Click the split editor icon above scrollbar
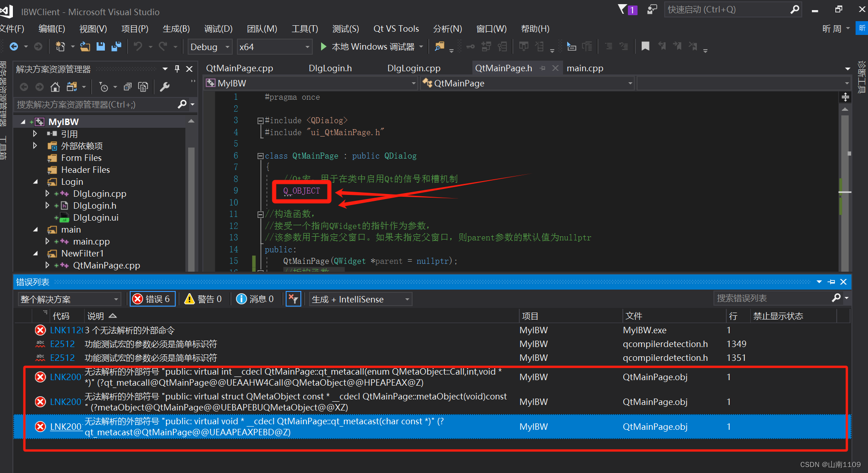Viewport: 868px width, 473px height. coord(845,97)
